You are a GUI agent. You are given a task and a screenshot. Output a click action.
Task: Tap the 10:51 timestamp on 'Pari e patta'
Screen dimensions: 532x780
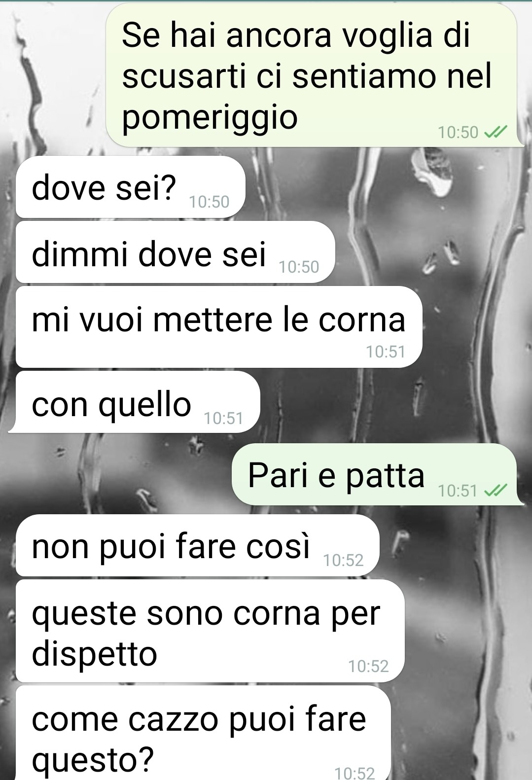pos(458,491)
